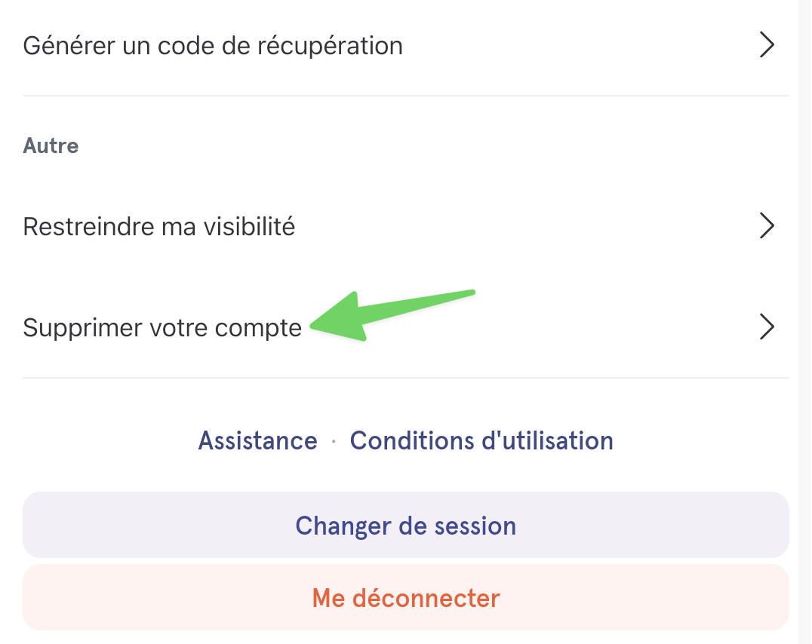Image resolution: width=812 pixels, height=644 pixels.
Task: Click the Me déconnecter button
Action: [405, 597]
